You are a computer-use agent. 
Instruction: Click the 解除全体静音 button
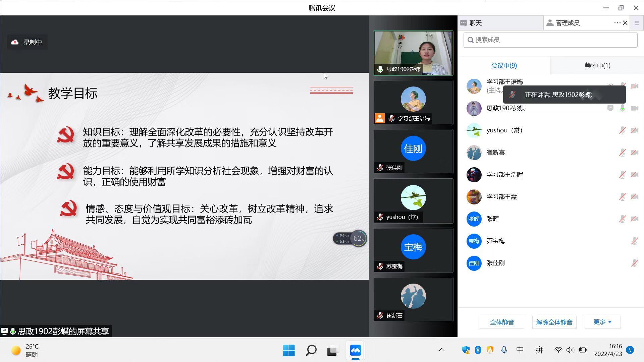coord(554,322)
